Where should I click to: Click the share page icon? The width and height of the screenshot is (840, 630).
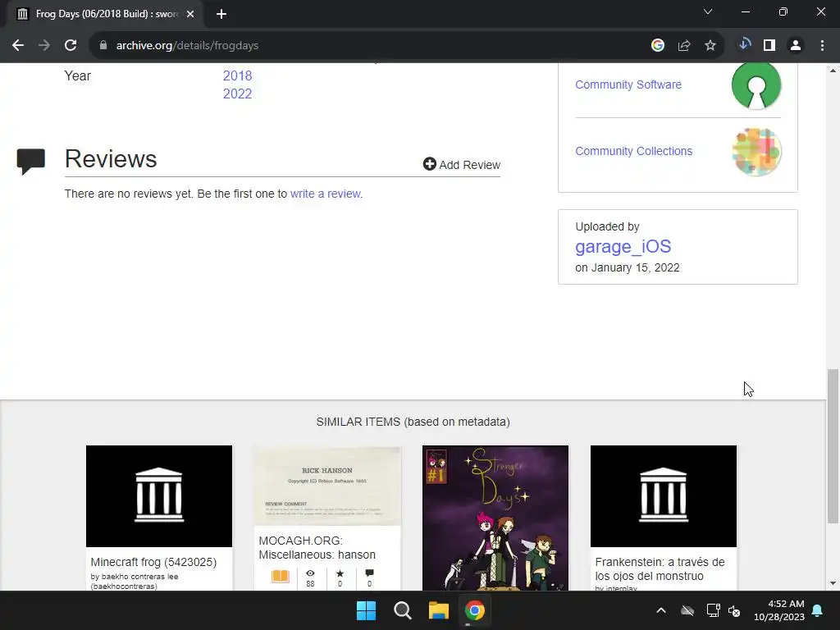coord(684,46)
